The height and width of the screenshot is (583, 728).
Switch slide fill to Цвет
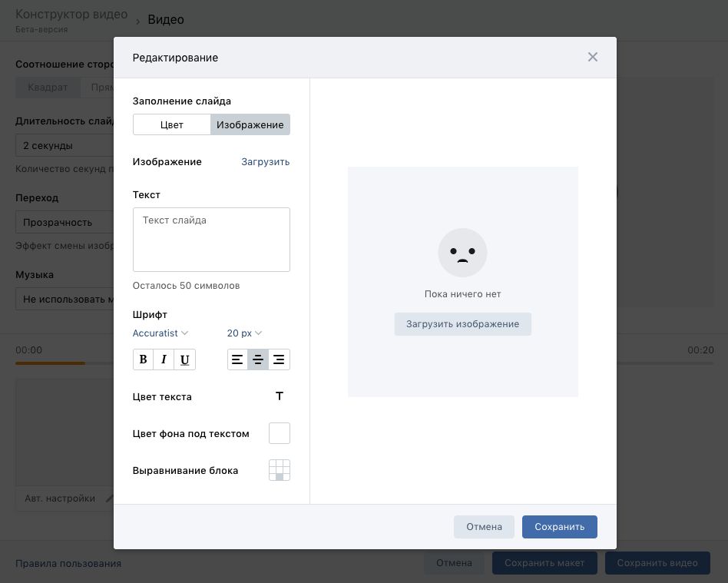[x=172, y=124]
